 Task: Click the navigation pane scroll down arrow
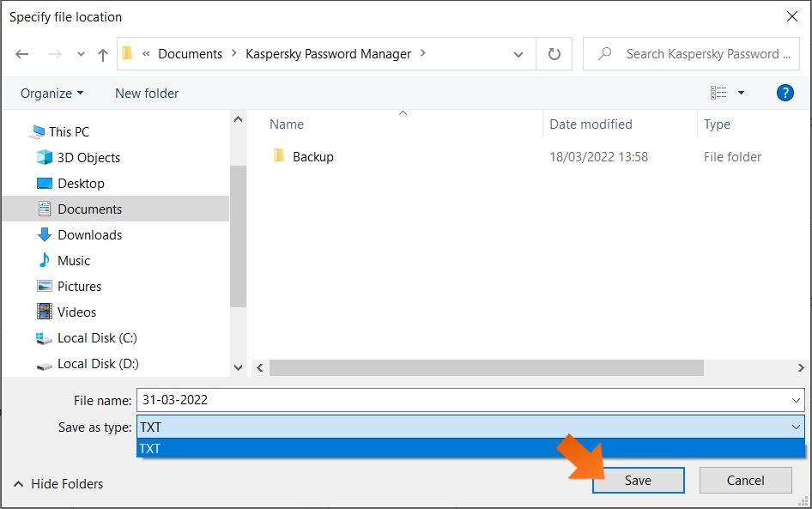[x=239, y=367]
